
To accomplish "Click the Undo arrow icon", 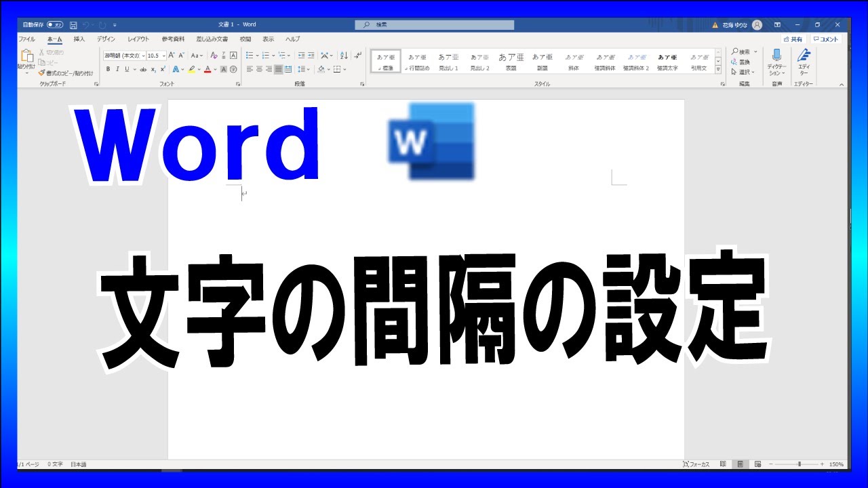I will pyautogui.click(x=86, y=24).
